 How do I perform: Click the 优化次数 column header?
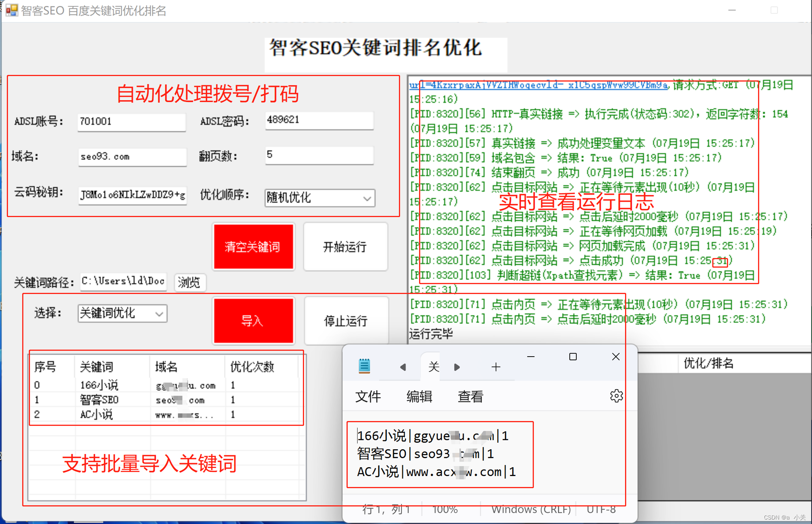(x=262, y=367)
